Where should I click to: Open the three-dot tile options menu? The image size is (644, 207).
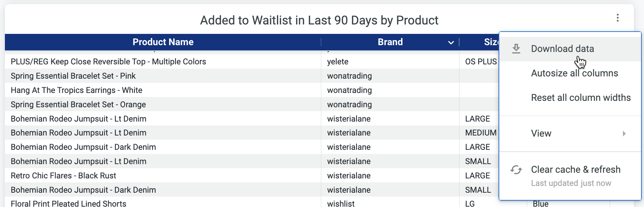[x=617, y=18]
